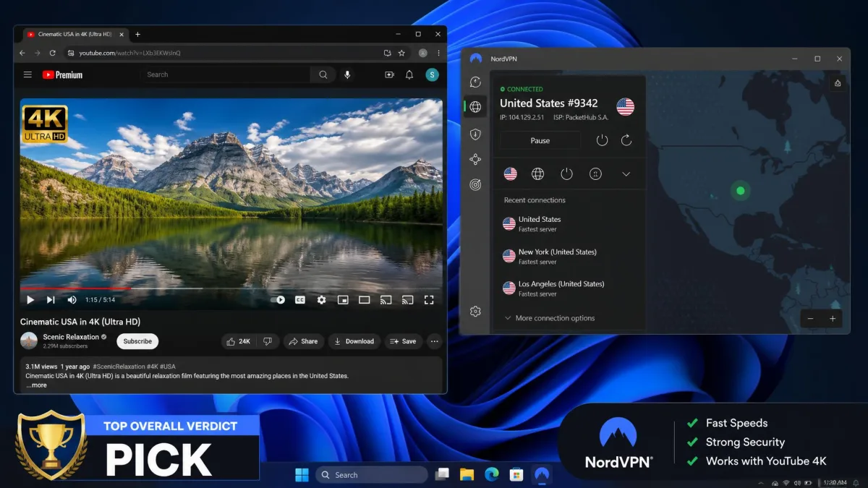Click the browser address bar URL
The width and height of the screenshot is (868, 488).
point(130,53)
